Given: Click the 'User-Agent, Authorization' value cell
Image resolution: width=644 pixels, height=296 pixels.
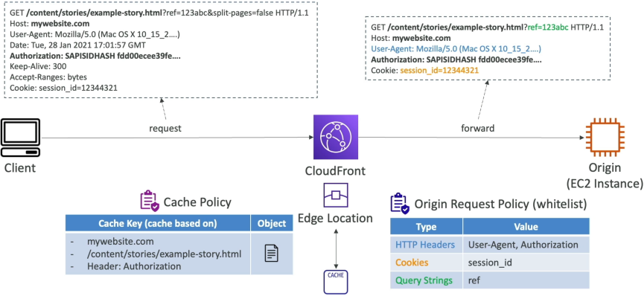Looking at the screenshot, I should (x=526, y=245).
